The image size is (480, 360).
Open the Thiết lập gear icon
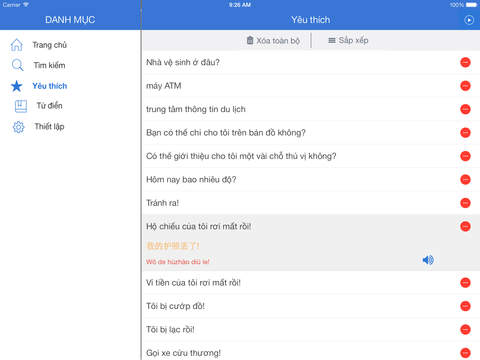[18, 127]
